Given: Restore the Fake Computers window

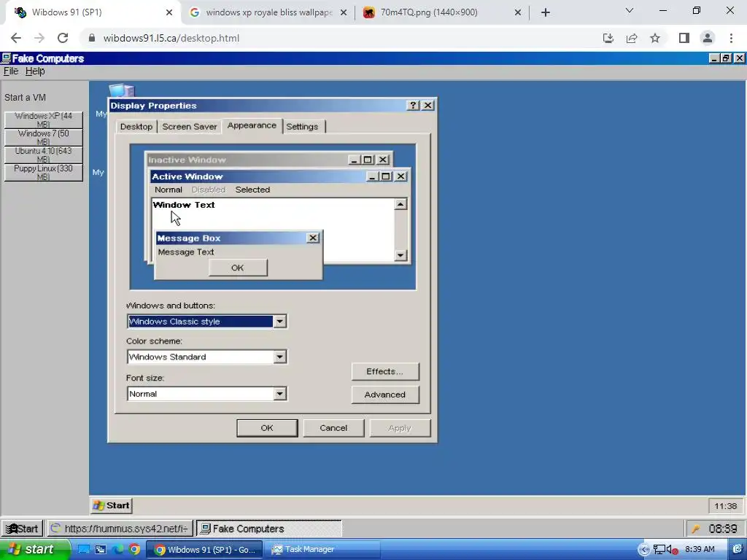Looking at the screenshot, I should coord(726,58).
